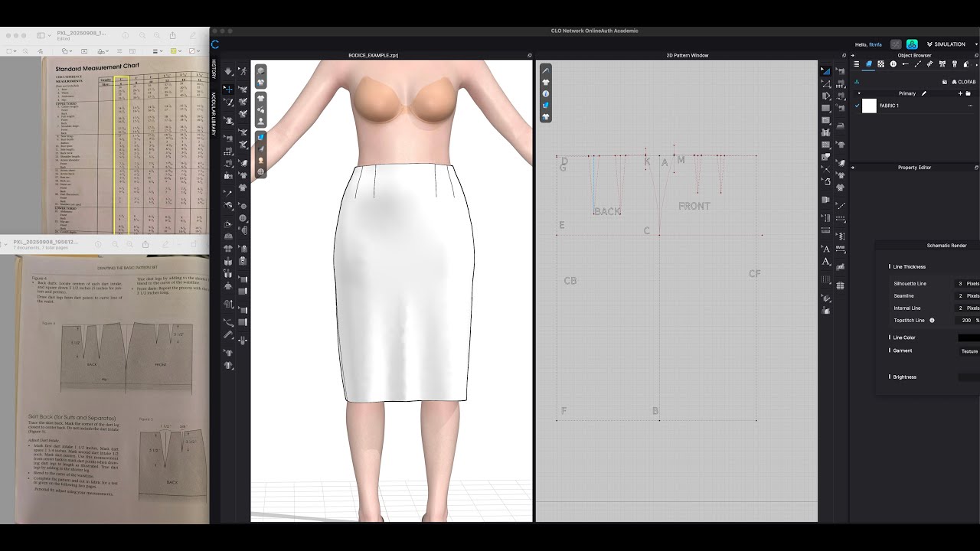The width and height of the screenshot is (980, 551).
Task: Select the Fabric icon in Object Browser
Action: tap(869, 64)
